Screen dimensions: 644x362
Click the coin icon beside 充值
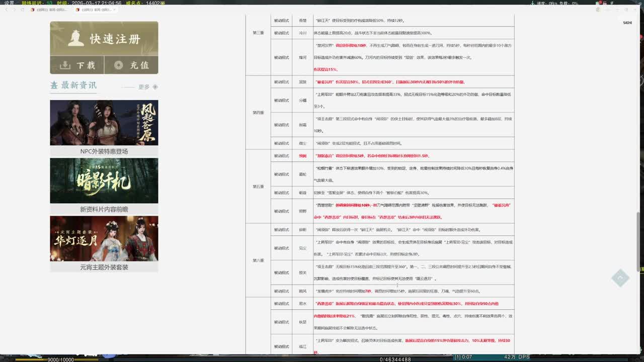119,65
